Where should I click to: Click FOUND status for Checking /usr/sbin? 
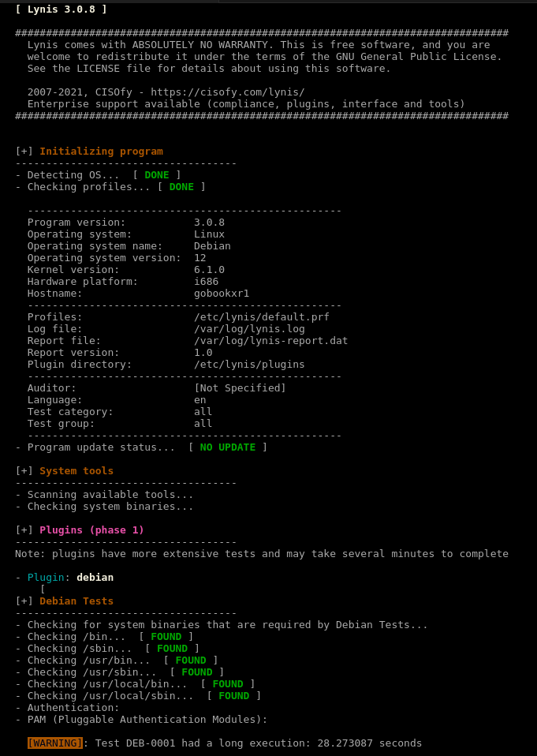[197, 672]
